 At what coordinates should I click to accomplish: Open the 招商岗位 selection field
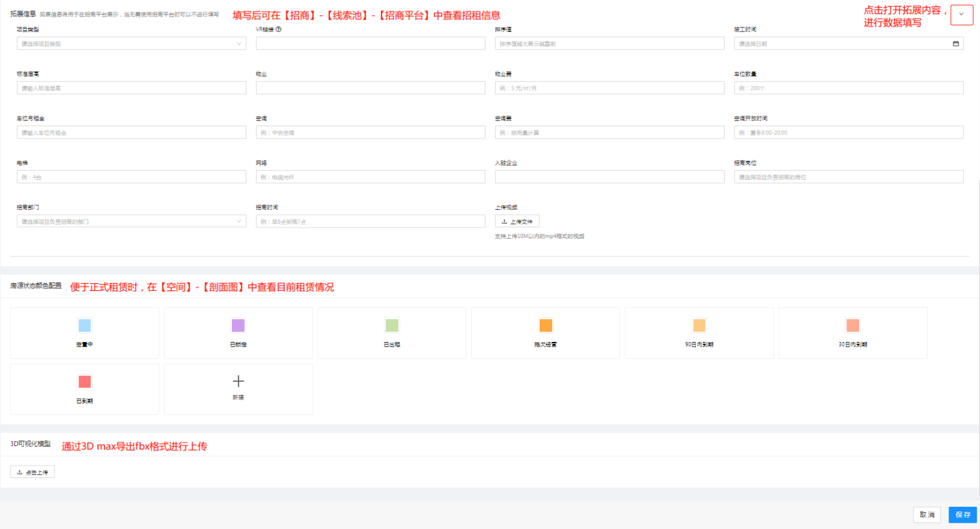coord(849,177)
